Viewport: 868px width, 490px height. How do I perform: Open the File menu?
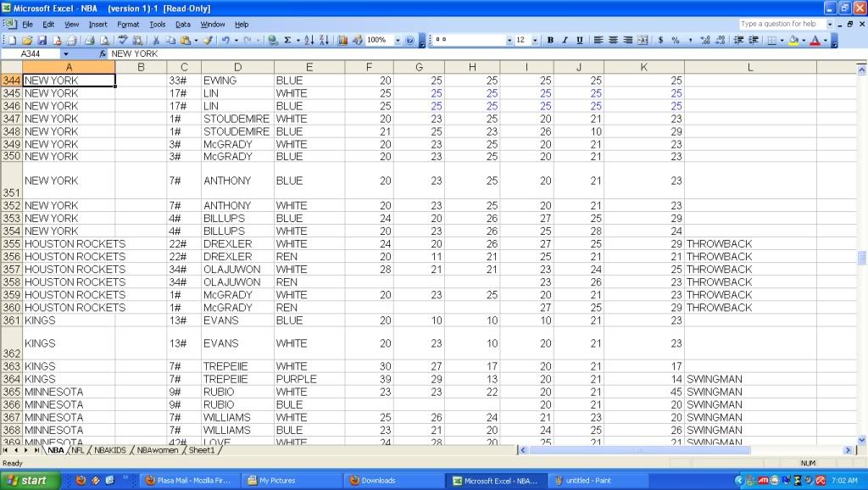pyautogui.click(x=27, y=25)
